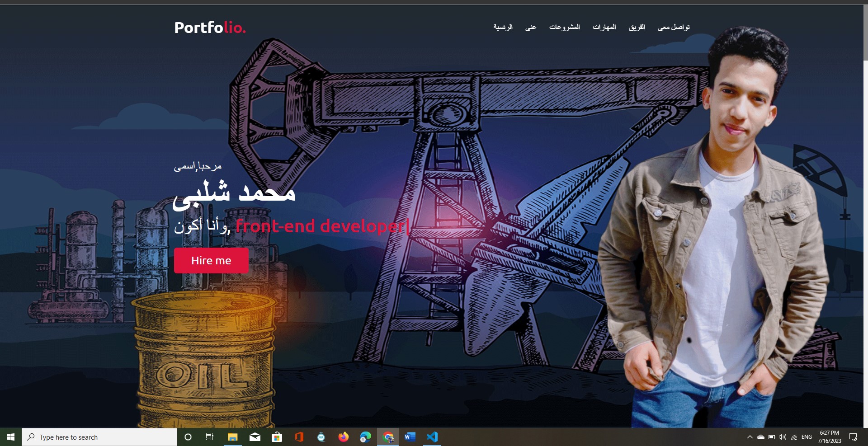This screenshot has width=868, height=446.
Task: Open the Microsoft Store taskbar icon
Action: click(277, 437)
